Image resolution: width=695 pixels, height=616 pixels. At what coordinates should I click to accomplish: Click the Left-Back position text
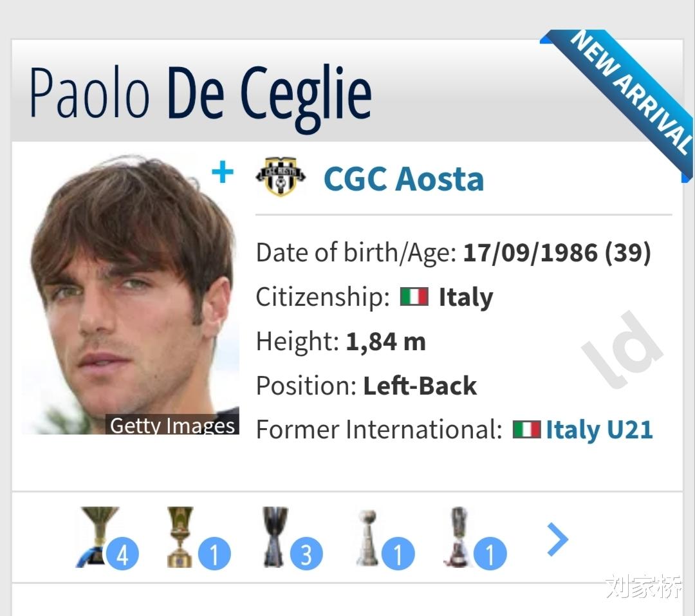[420, 386]
